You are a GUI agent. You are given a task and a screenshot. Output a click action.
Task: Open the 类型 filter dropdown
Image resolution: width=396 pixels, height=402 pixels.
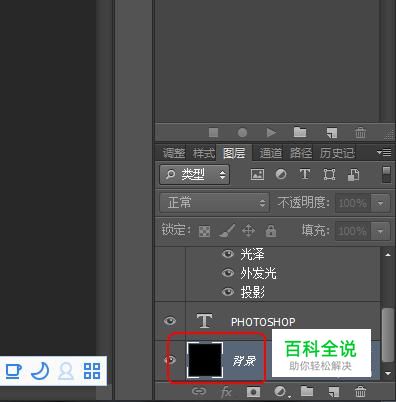coord(194,174)
